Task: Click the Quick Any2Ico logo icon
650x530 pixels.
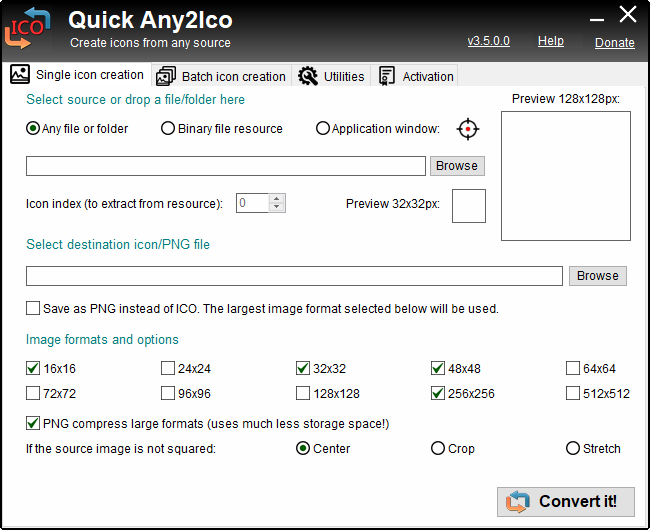Action: pos(27,28)
